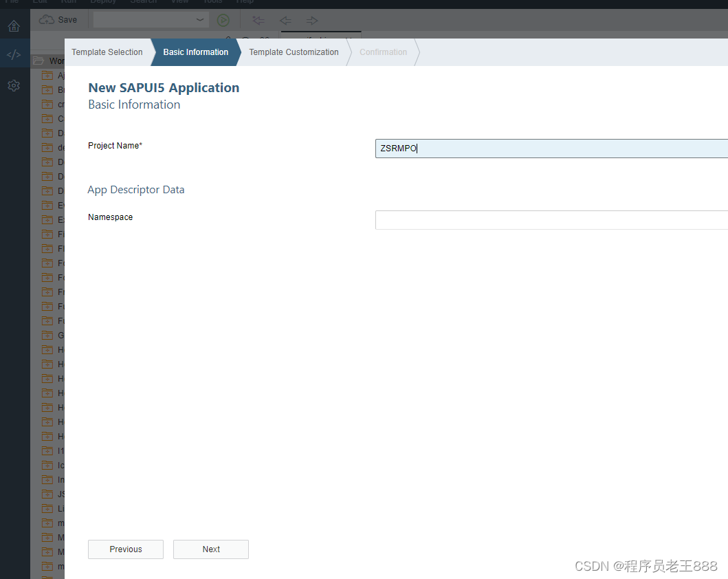Click the last edit location arrow icon
The height and width of the screenshot is (579, 728).
point(258,21)
